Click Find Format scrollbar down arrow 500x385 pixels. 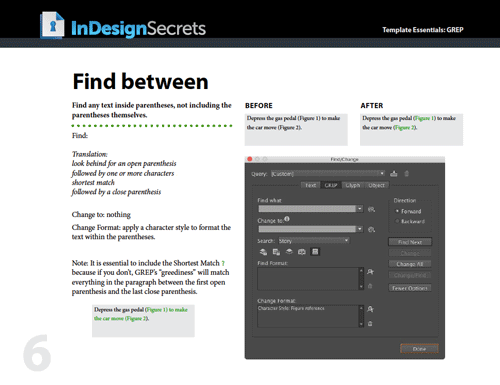361,287
